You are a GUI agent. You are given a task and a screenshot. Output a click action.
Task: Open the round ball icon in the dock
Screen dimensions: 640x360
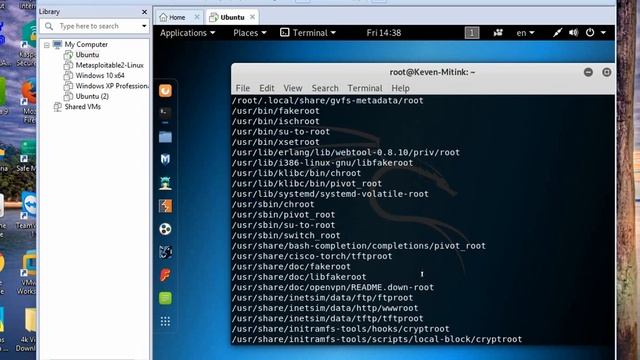click(x=165, y=229)
